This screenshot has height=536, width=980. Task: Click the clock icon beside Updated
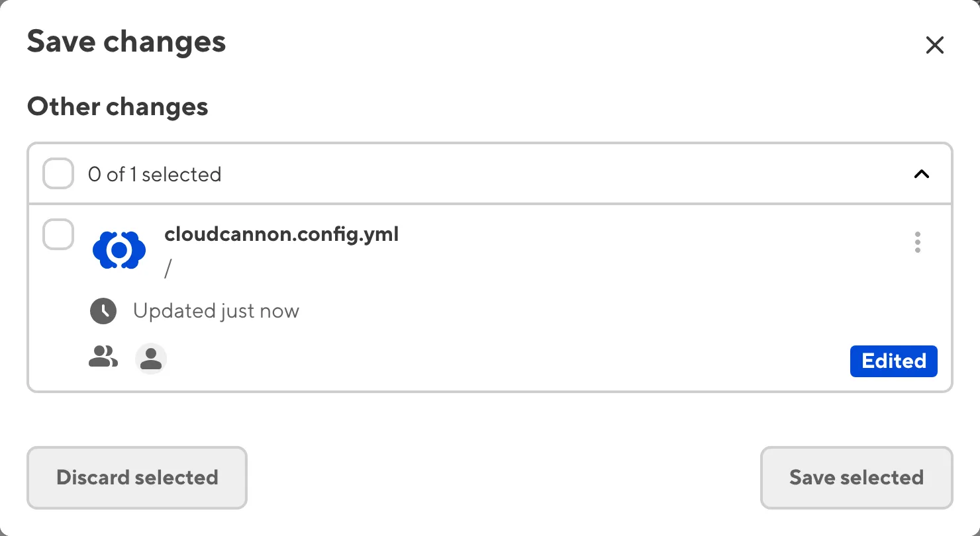click(103, 311)
